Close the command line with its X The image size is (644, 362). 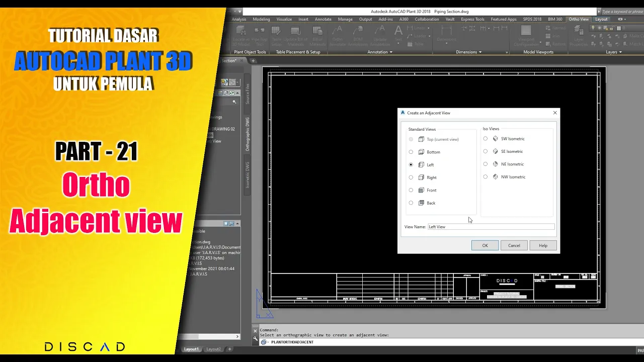click(x=255, y=331)
